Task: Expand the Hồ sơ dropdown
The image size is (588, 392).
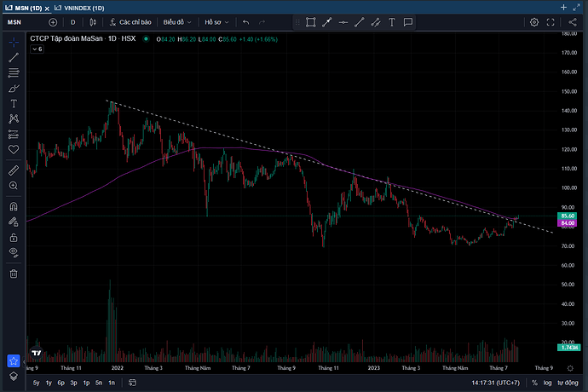Action: [x=216, y=22]
